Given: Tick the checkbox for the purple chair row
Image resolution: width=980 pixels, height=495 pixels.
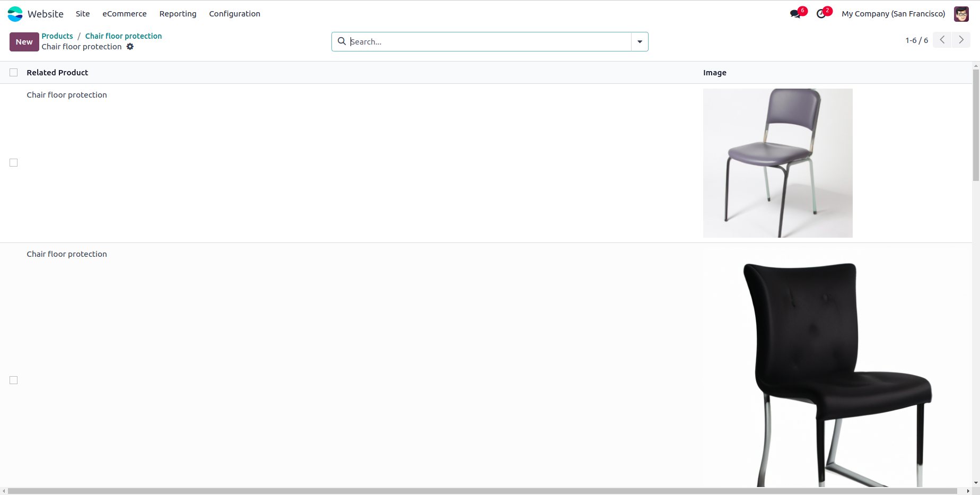Looking at the screenshot, I should pyautogui.click(x=14, y=163).
